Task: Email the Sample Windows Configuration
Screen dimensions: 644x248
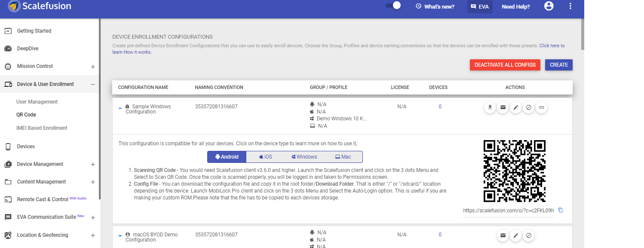Action: [x=503, y=107]
